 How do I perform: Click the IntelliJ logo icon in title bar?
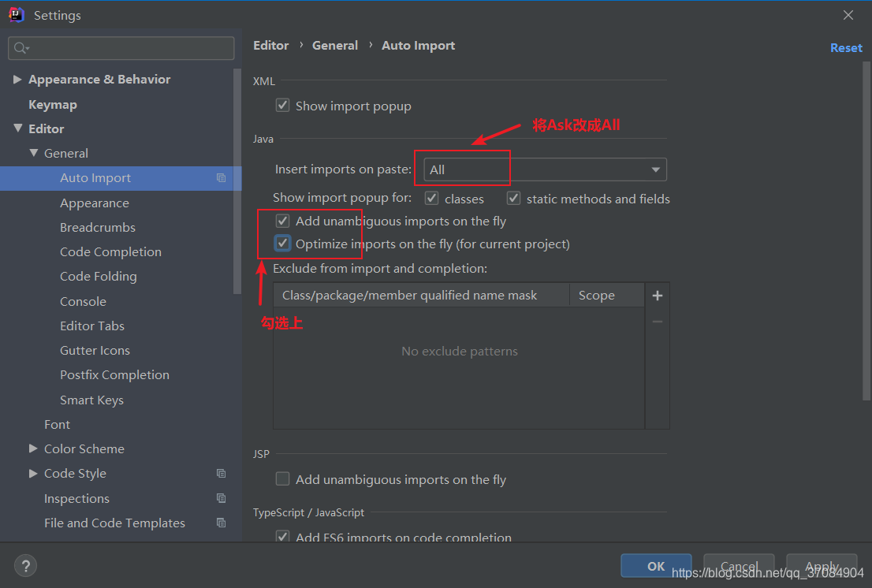tap(17, 15)
